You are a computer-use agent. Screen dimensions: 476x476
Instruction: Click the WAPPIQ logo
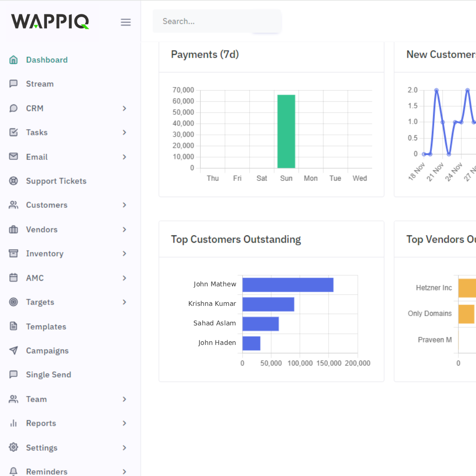tap(50, 21)
